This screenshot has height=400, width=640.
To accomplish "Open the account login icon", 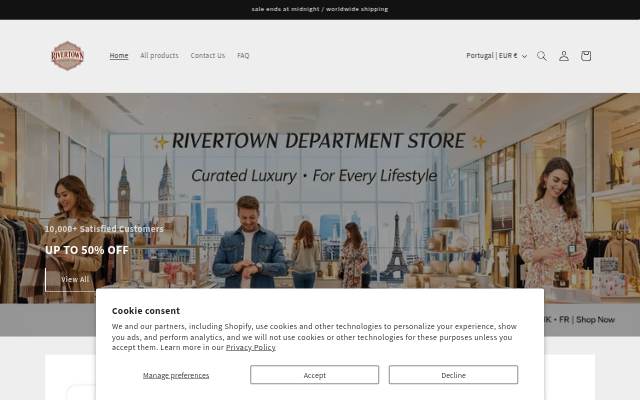I will pos(564,56).
